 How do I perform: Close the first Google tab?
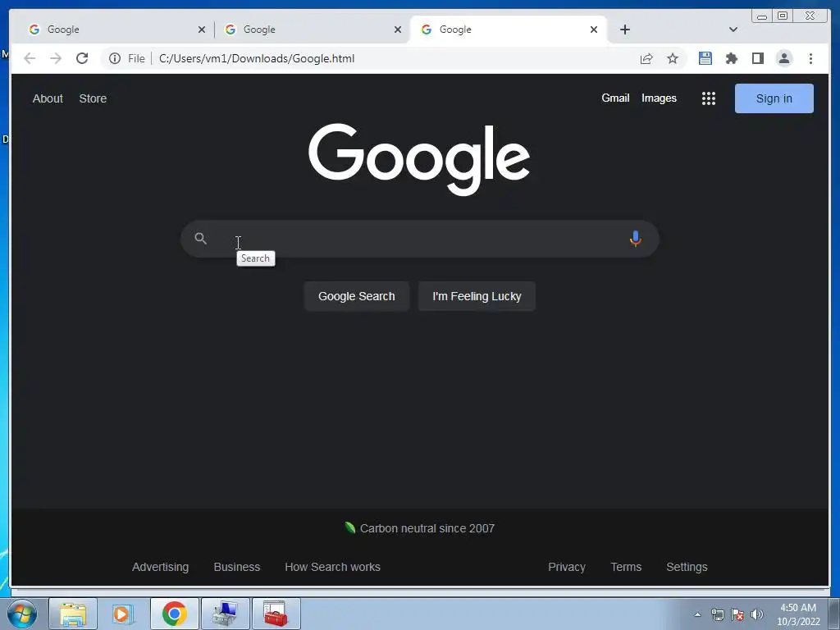point(202,30)
